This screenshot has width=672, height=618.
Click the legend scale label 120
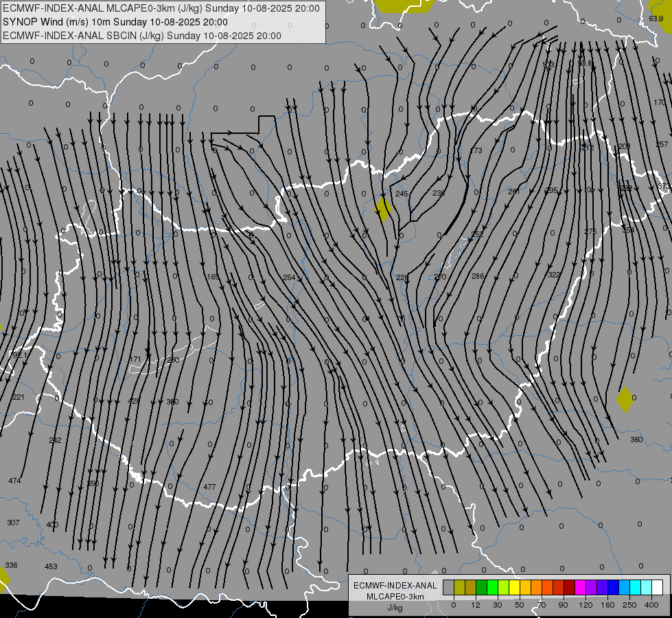pos(586,605)
